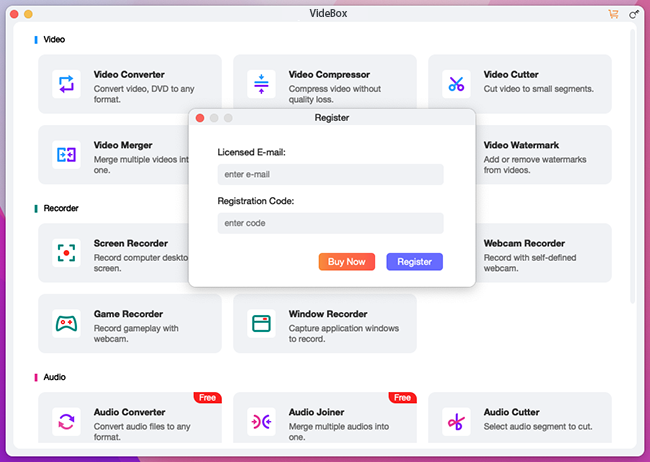Viewport: 650px width, 462px height.
Task: Click the Screen Recorder title text
Action: 131,243
